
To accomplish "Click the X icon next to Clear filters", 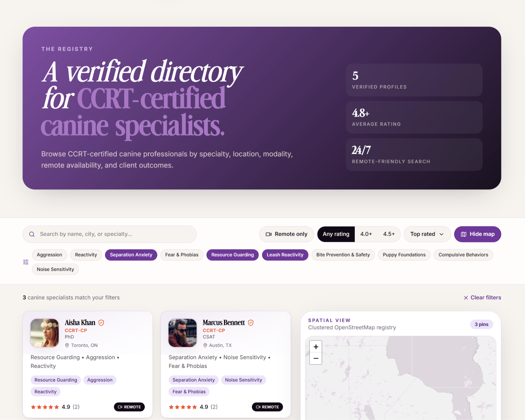I will (x=466, y=298).
